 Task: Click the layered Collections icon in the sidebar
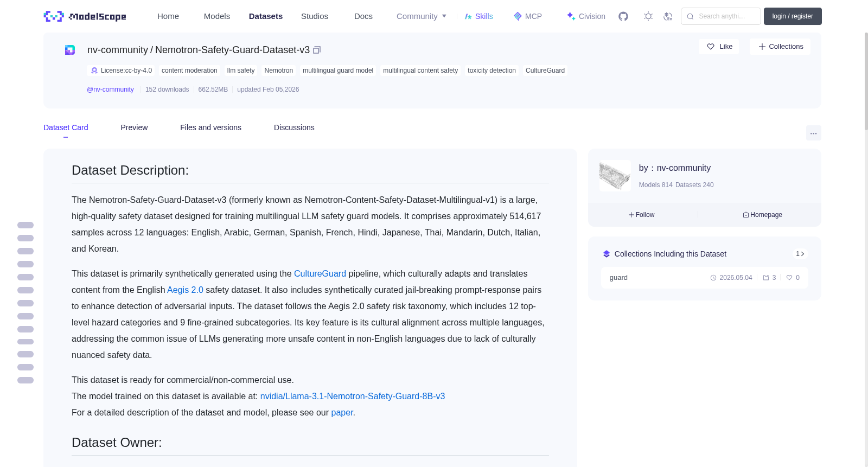[607, 254]
